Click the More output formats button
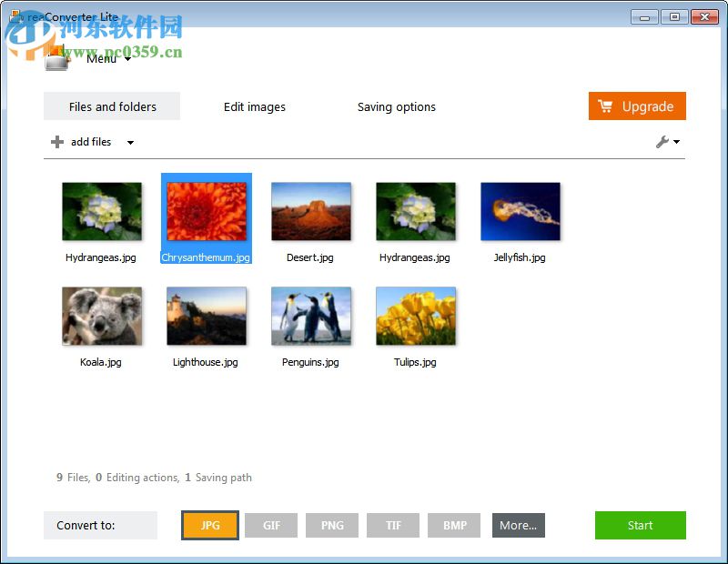This screenshot has height=564, width=728. coord(518,525)
